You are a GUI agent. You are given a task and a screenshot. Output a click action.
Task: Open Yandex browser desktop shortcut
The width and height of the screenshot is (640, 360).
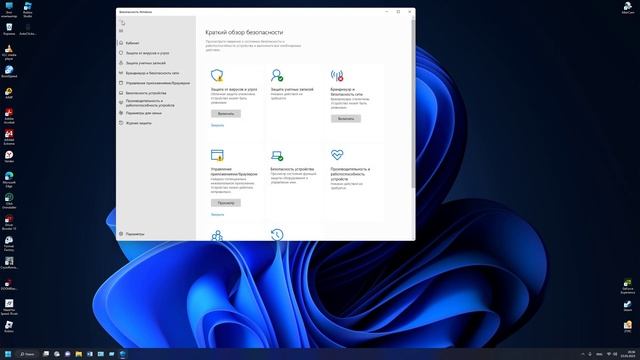tap(9, 157)
